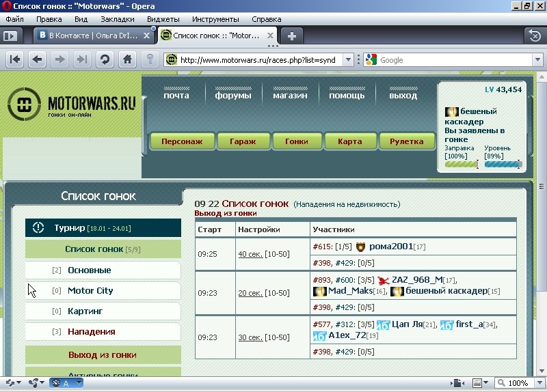Click the почта link
This screenshot has height=392, width=547.
click(176, 96)
